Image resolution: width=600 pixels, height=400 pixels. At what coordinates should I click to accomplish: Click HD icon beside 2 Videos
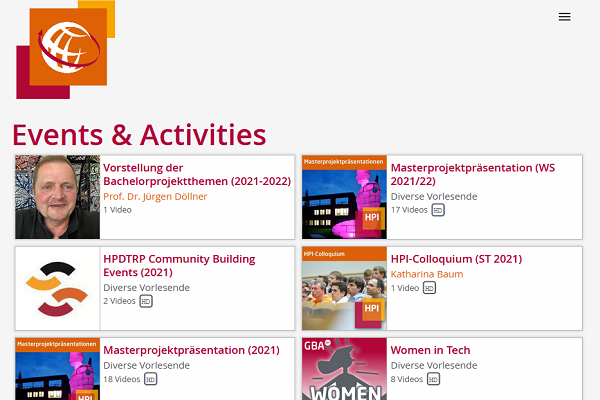146,301
